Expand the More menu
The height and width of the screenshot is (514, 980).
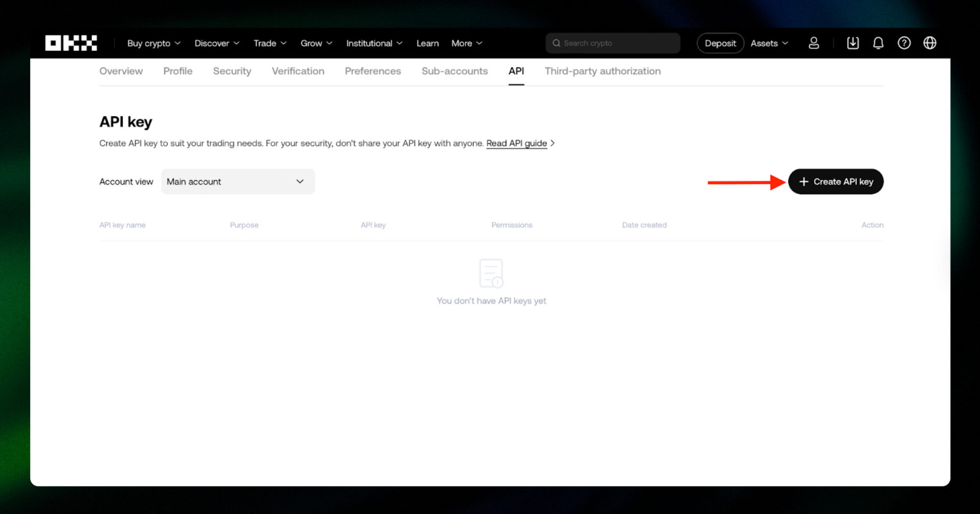pos(467,43)
